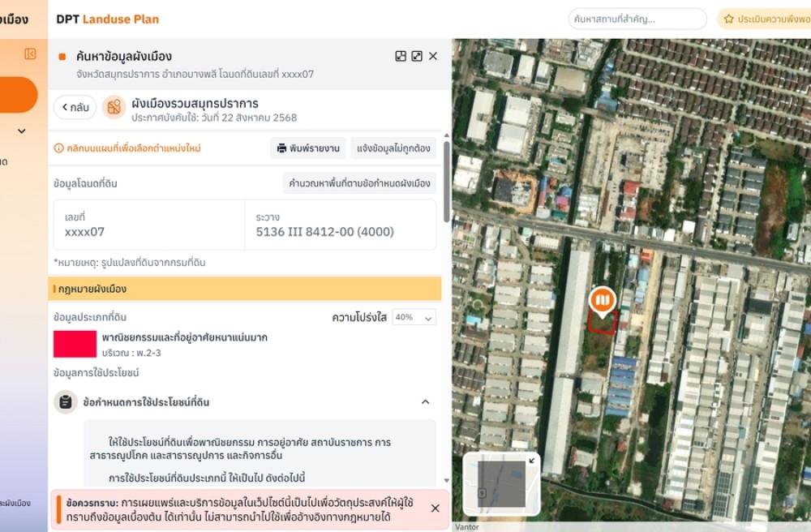Collapse the left sidebar panel icon
811x532 pixels.
[30, 54]
